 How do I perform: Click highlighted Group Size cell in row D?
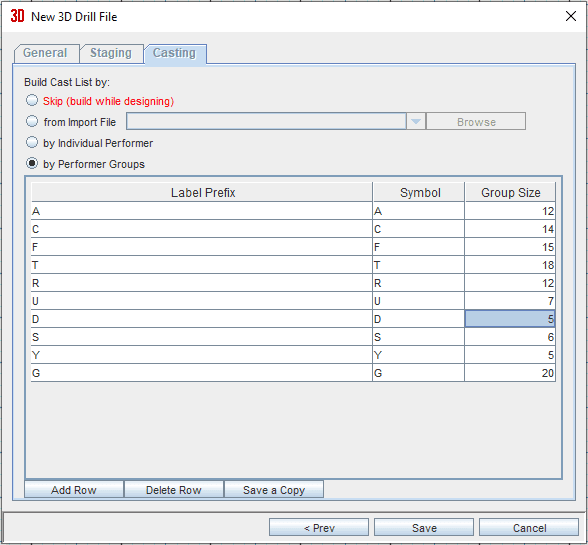[510, 319]
